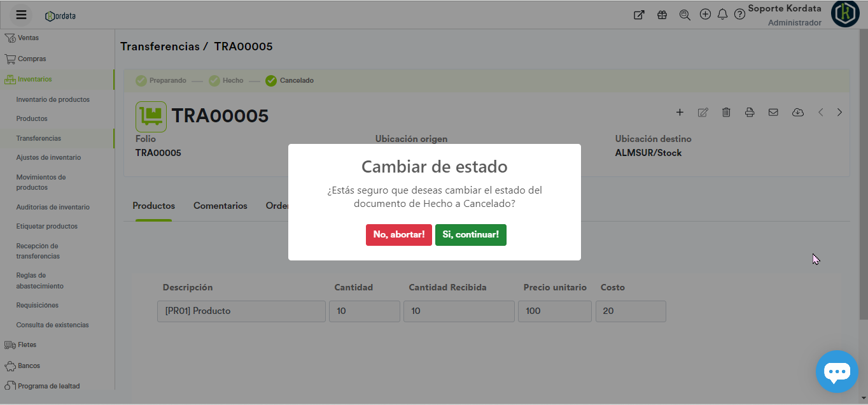
Task: Confirm with "Si, continuar!" button
Action: coord(470,234)
